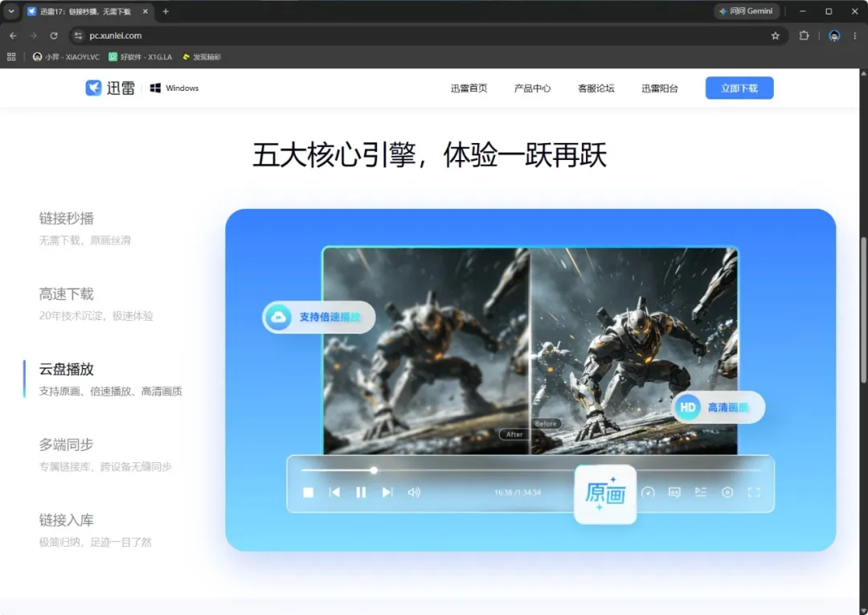
Task: Open the tab search dropdown arrow
Action: tap(10, 11)
